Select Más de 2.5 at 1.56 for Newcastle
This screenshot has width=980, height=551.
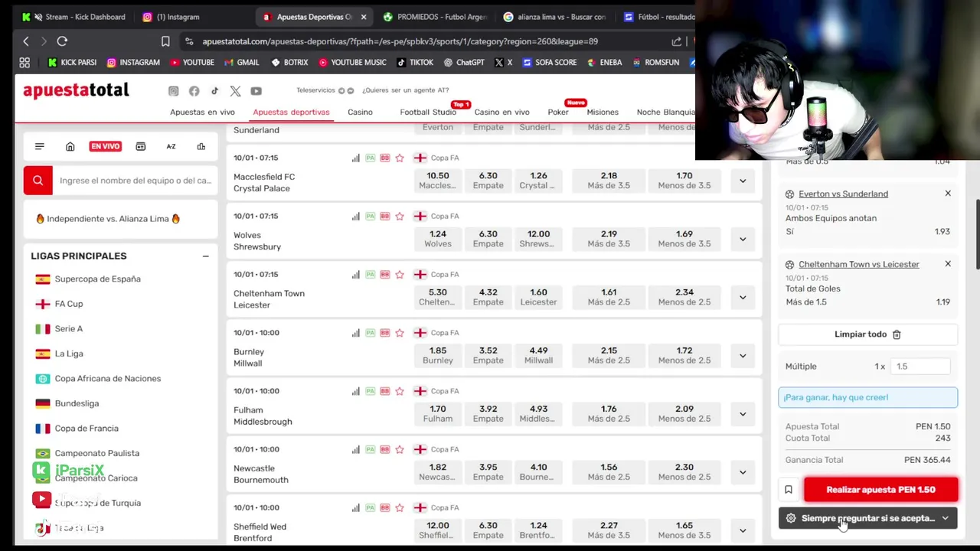click(x=609, y=472)
